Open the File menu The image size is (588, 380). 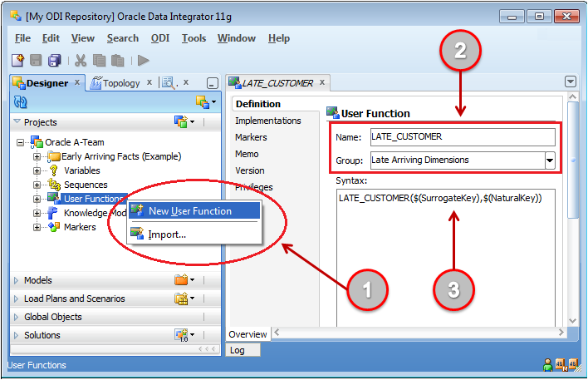pyautogui.click(x=22, y=38)
